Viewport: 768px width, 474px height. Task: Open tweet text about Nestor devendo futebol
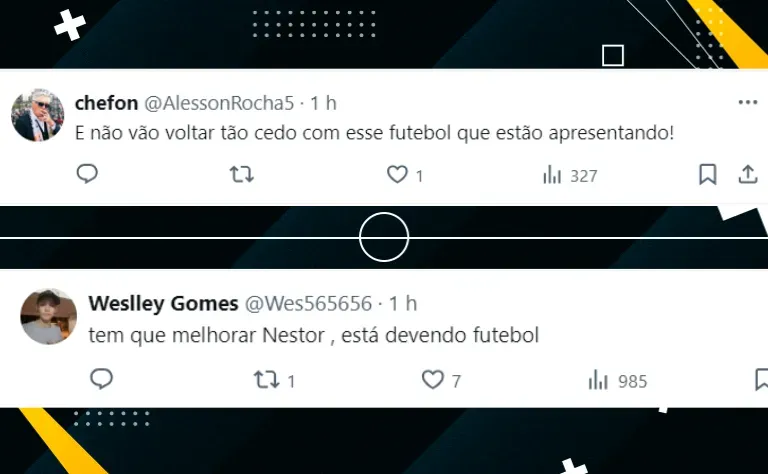(x=313, y=335)
